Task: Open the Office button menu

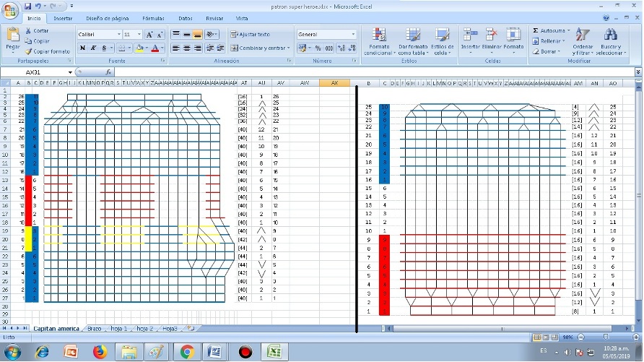Action: point(10,10)
